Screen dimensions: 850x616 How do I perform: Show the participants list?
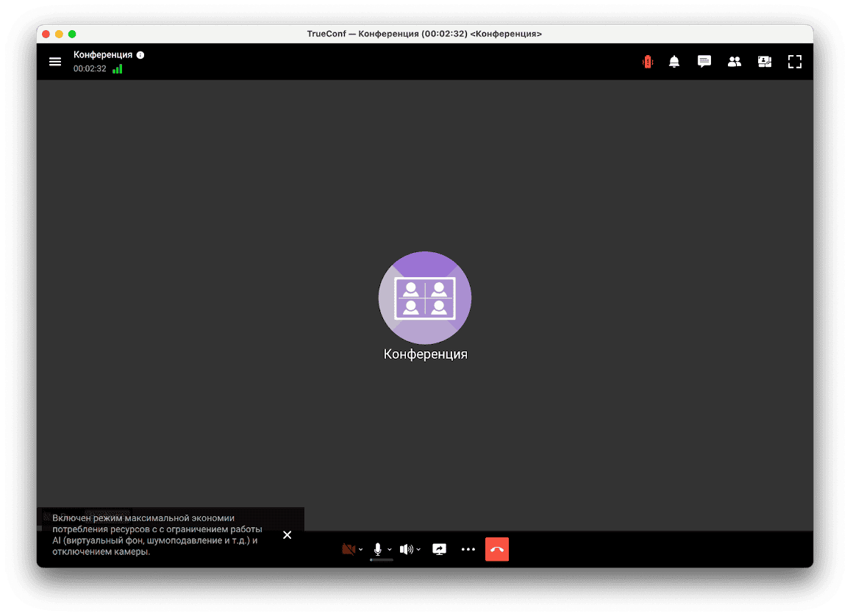(x=735, y=62)
